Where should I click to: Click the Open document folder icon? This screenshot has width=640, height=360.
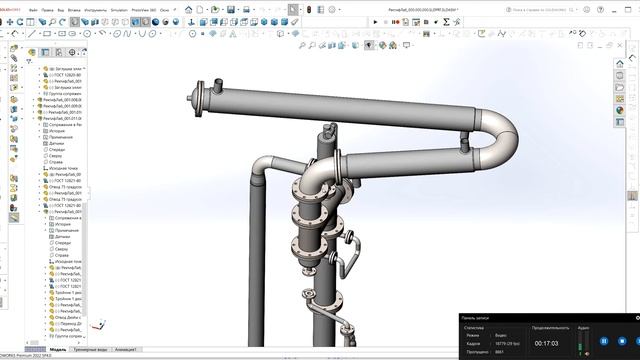(215, 9)
